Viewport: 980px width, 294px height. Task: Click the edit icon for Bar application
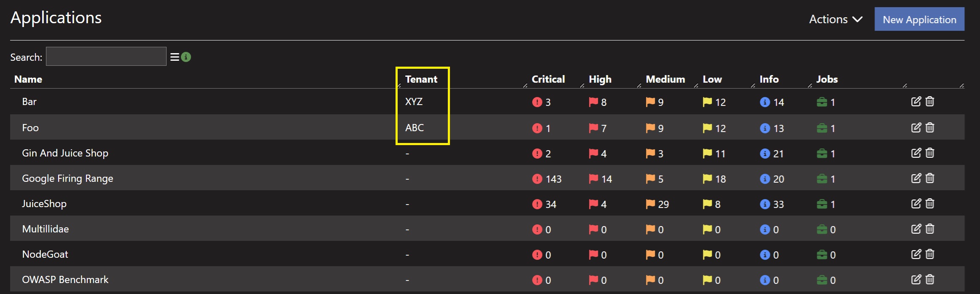[x=915, y=102]
